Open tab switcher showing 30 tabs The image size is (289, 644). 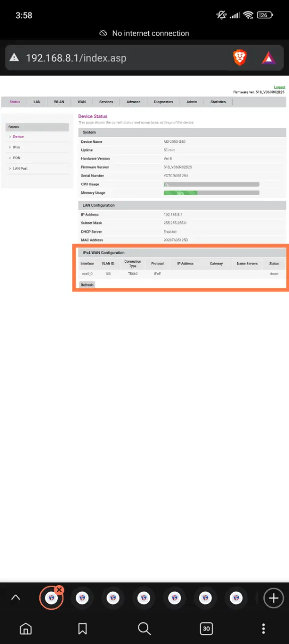point(206,628)
